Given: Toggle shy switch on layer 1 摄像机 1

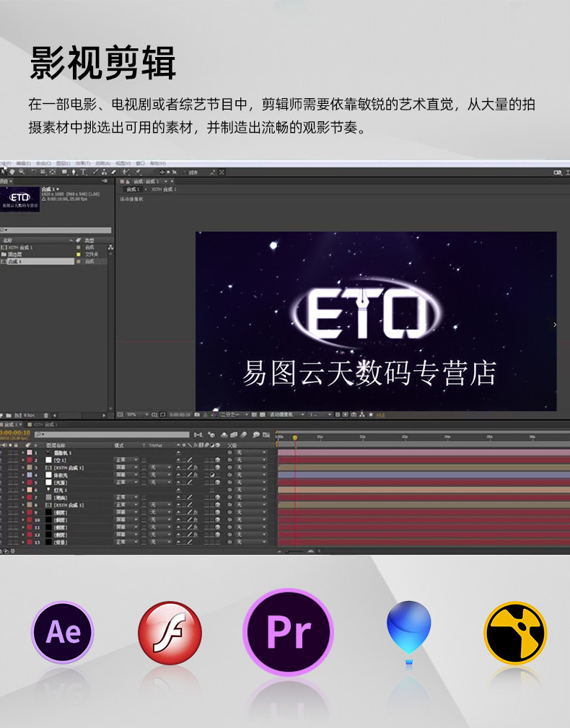Looking at the screenshot, I should 178,452.
